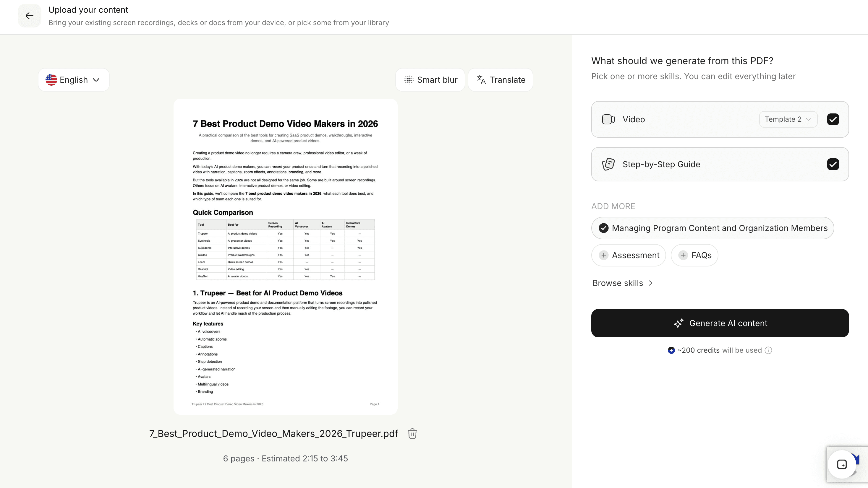Image resolution: width=868 pixels, height=488 pixels.
Task: Click the Video camera icon
Action: click(x=608, y=119)
